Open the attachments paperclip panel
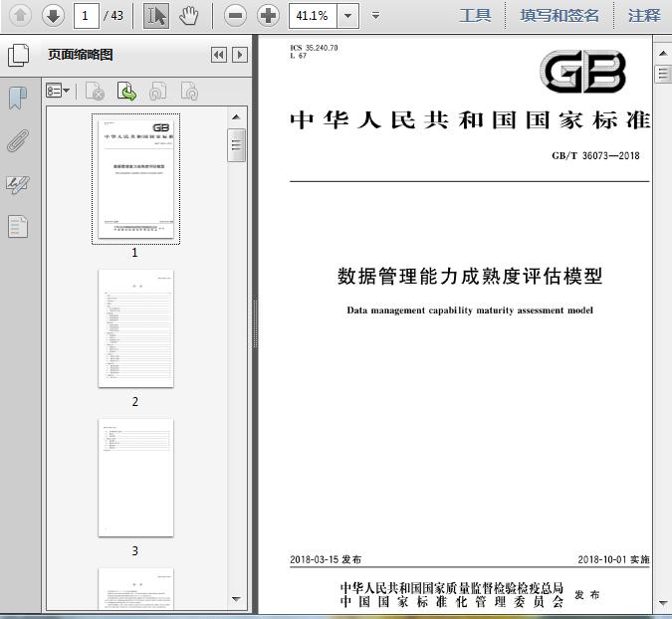The width and height of the screenshot is (672, 619). (18, 141)
